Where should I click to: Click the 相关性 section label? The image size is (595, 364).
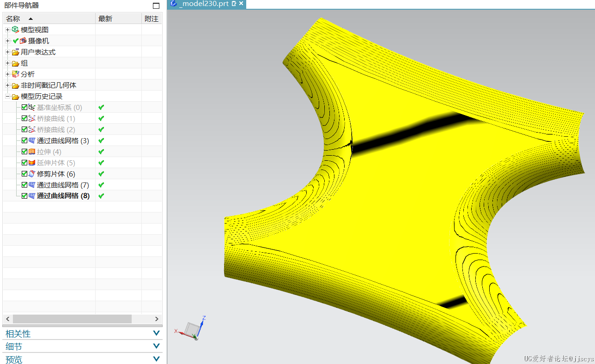click(x=18, y=334)
